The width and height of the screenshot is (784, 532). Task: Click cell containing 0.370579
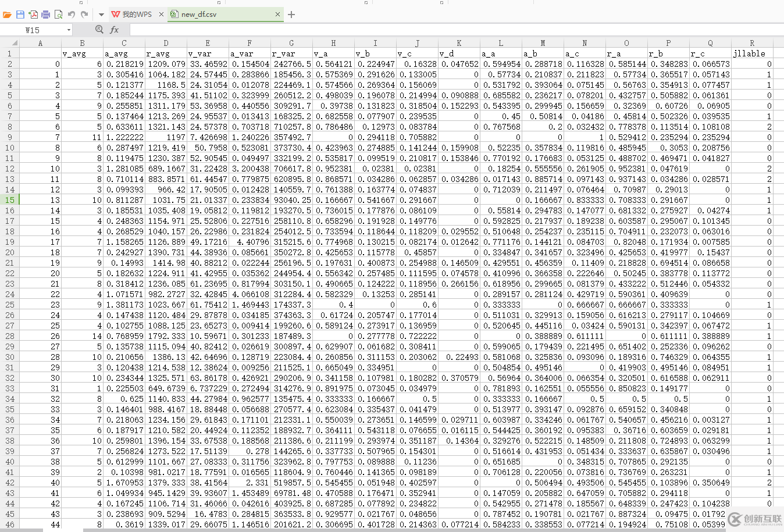click(459, 378)
